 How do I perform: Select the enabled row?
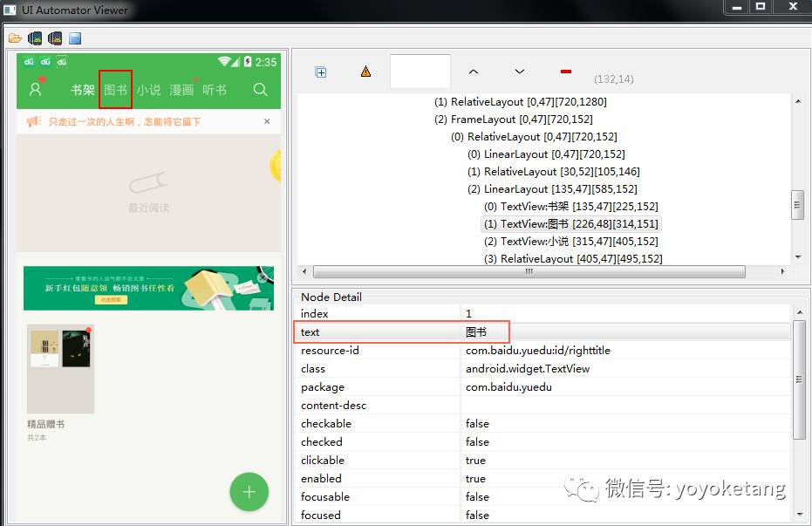pyautogui.click(x=543, y=478)
